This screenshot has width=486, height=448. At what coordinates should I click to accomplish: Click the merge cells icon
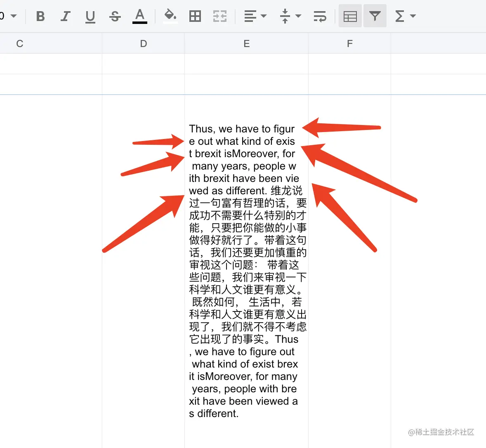[220, 16]
